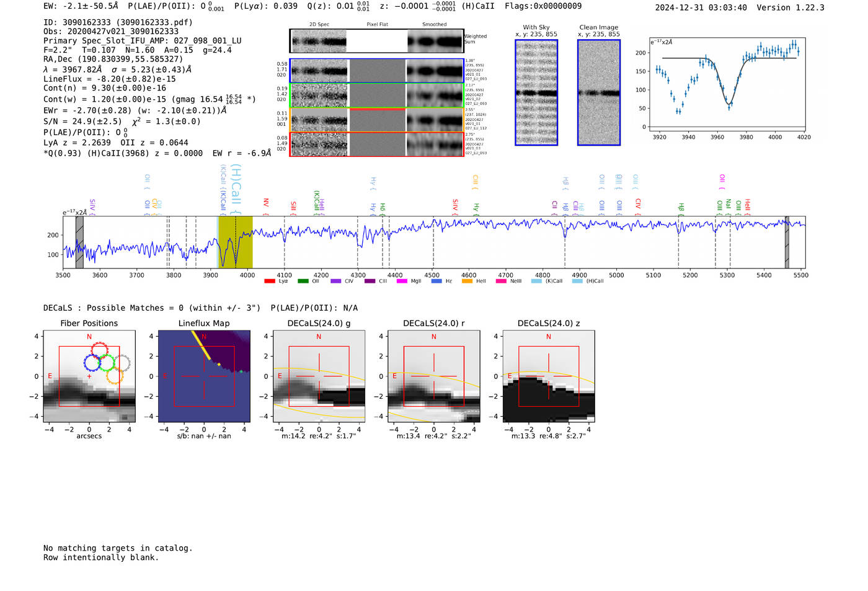Select the Fiber Positions cutout image
The width and height of the screenshot is (868, 591).
pyautogui.click(x=89, y=376)
